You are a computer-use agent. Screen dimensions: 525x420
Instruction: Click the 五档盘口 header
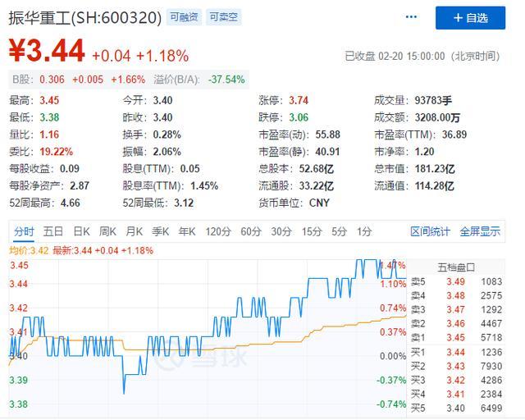(x=456, y=267)
